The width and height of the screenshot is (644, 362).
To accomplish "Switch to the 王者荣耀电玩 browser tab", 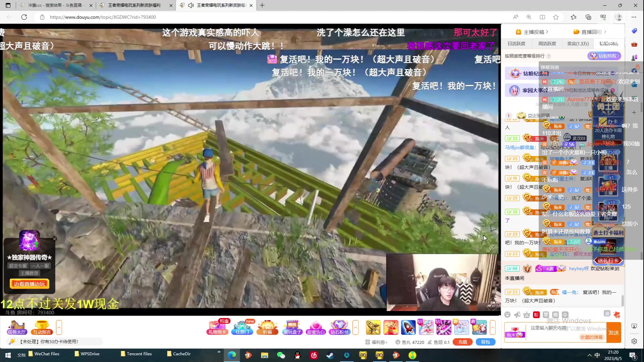I will [134, 5].
